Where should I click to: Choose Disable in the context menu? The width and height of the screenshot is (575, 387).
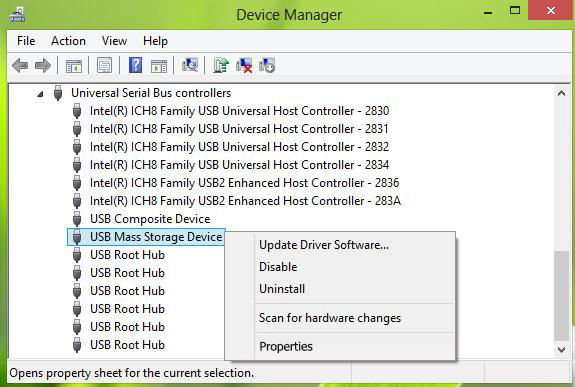pyautogui.click(x=340, y=267)
